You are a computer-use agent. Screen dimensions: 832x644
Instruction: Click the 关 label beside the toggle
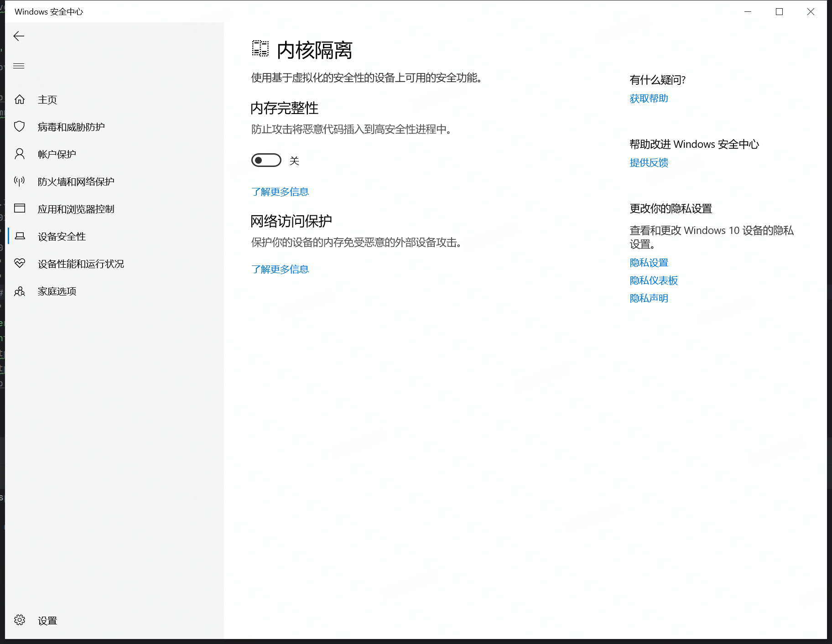click(x=294, y=161)
